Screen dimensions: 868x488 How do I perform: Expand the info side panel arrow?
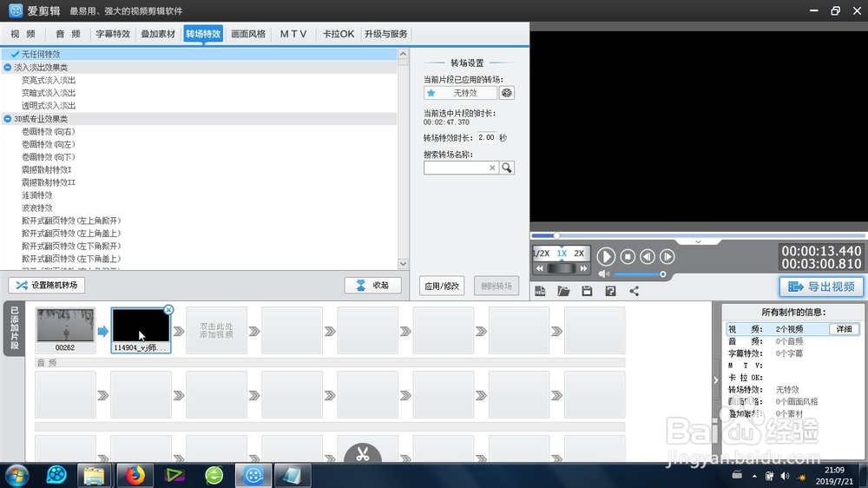pos(716,380)
